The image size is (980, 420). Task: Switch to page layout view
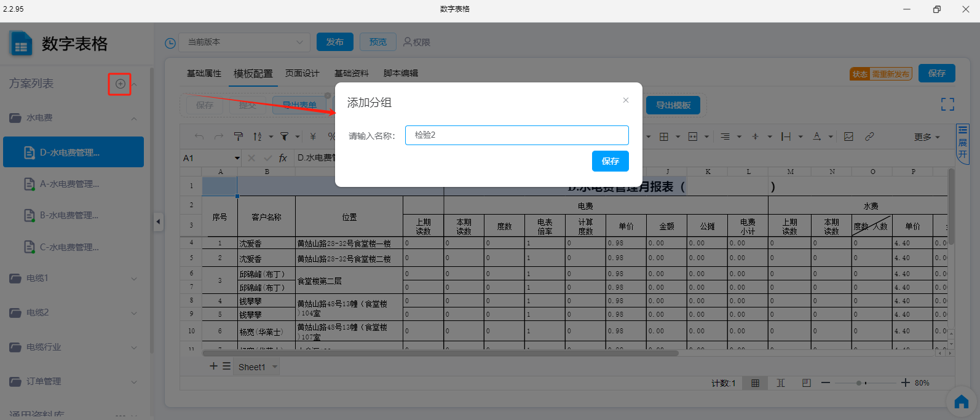point(807,383)
